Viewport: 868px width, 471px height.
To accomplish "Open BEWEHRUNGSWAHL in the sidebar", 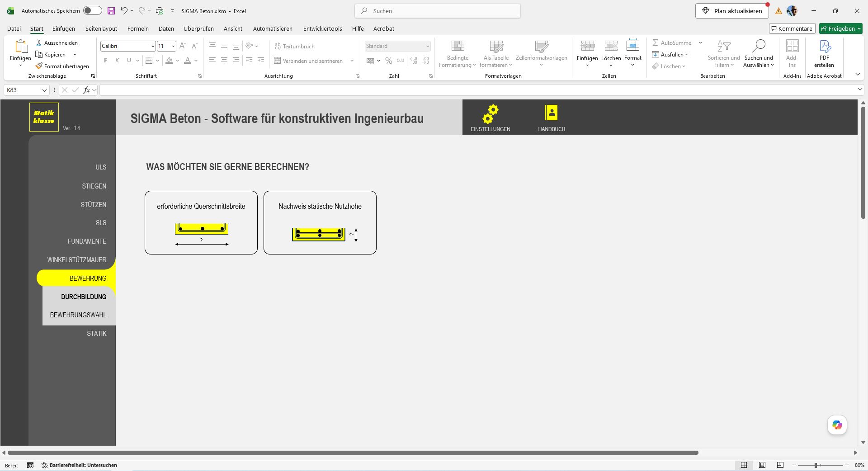I will tap(78, 315).
